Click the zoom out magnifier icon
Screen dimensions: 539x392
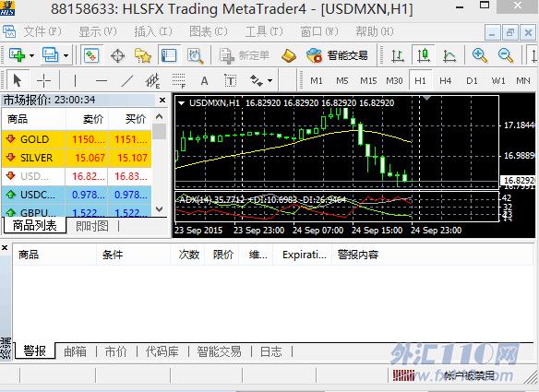[506, 55]
